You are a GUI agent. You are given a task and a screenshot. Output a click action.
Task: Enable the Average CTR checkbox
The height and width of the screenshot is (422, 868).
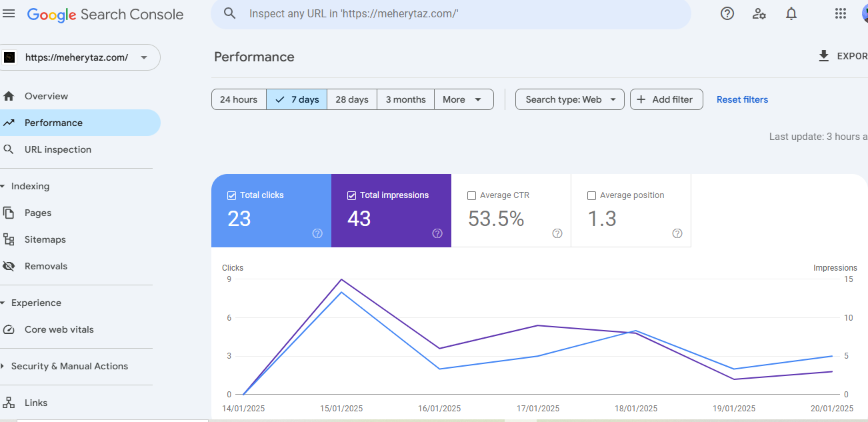(471, 195)
